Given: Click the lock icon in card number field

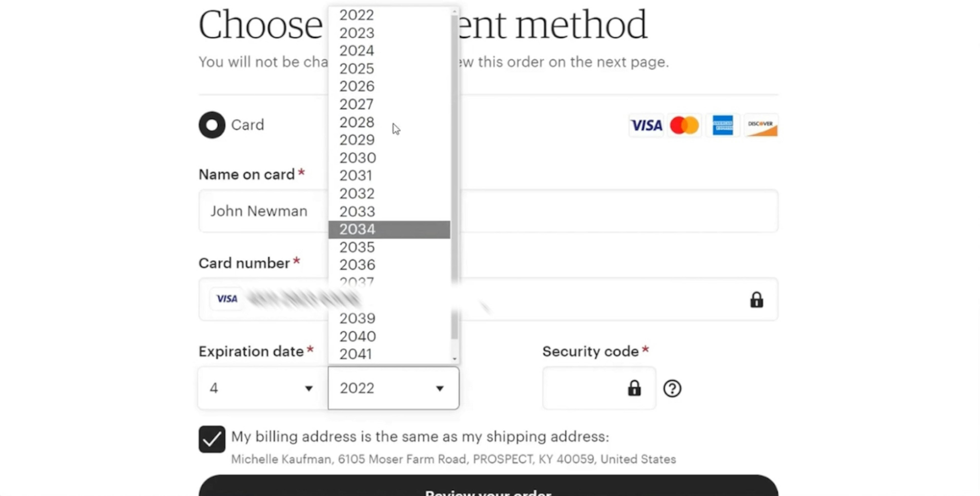Looking at the screenshot, I should pyautogui.click(x=756, y=300).
